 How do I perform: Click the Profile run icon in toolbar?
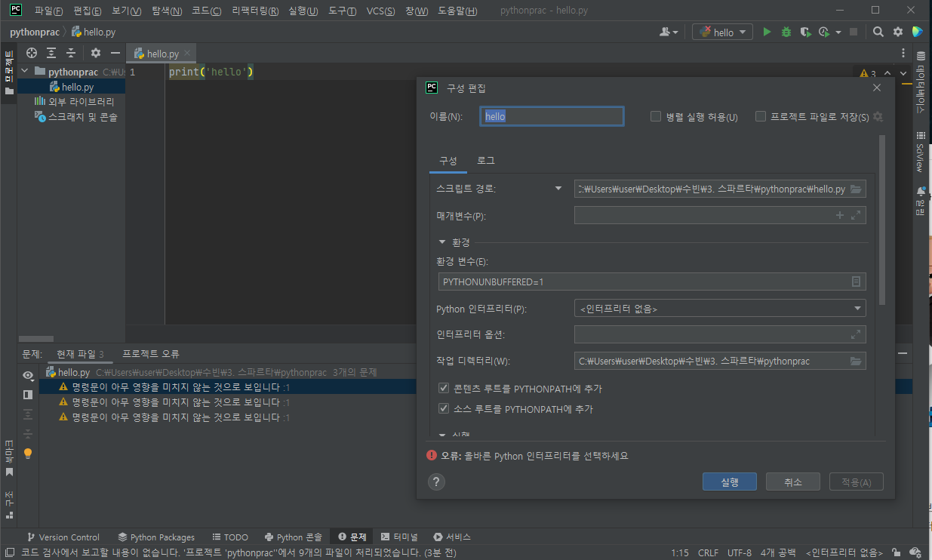824,32
